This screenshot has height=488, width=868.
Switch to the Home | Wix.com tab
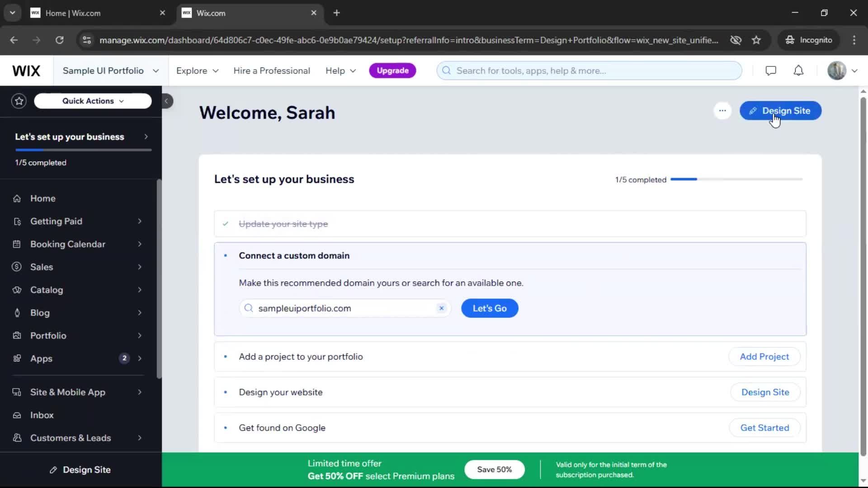pos(98,13)
